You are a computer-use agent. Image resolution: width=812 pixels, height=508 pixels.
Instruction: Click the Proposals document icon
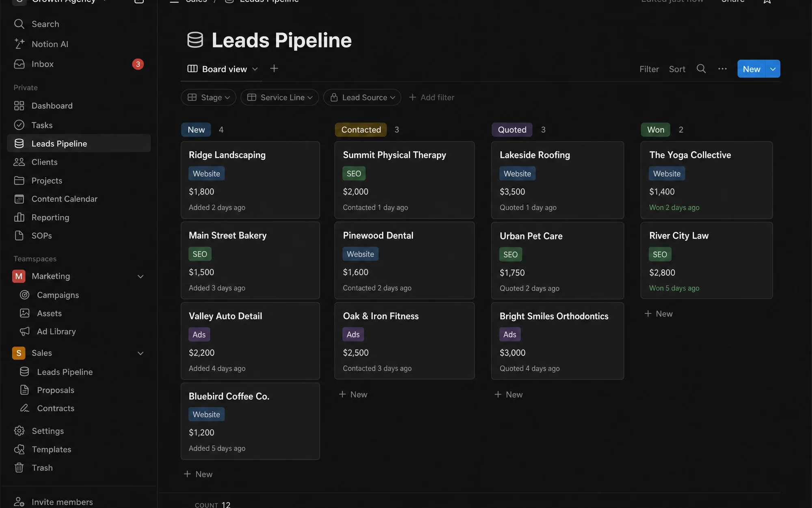click(25, 390)
